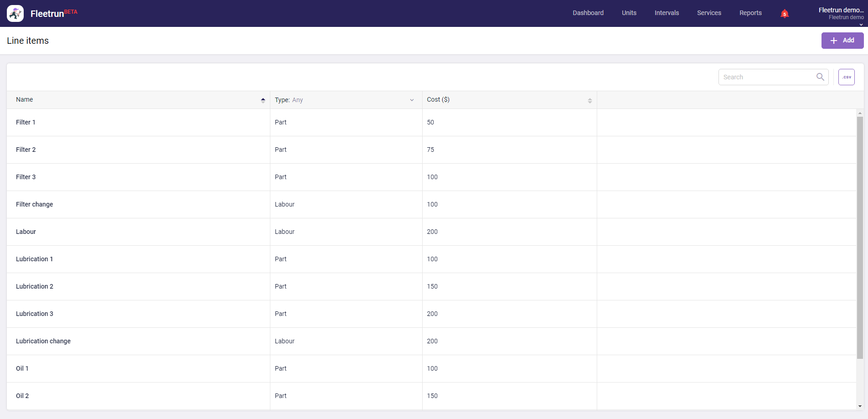Click the Add button
This screenshot has width=868, height=419.
point(842,41)
